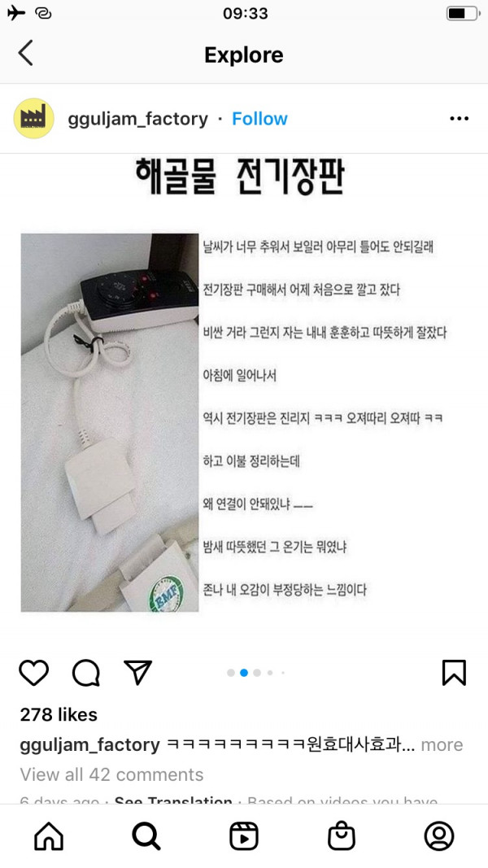Open the Reels tab
Viewport: 488px width, 868px height.
point(243,836)
